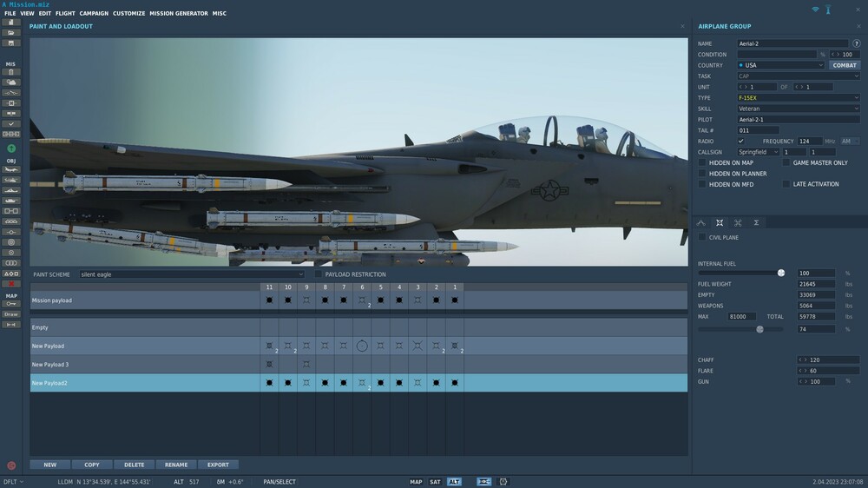Screen dimensions: 868x488
Task: Click the Internal Fuel slider handle
Action: click(781, 273)
